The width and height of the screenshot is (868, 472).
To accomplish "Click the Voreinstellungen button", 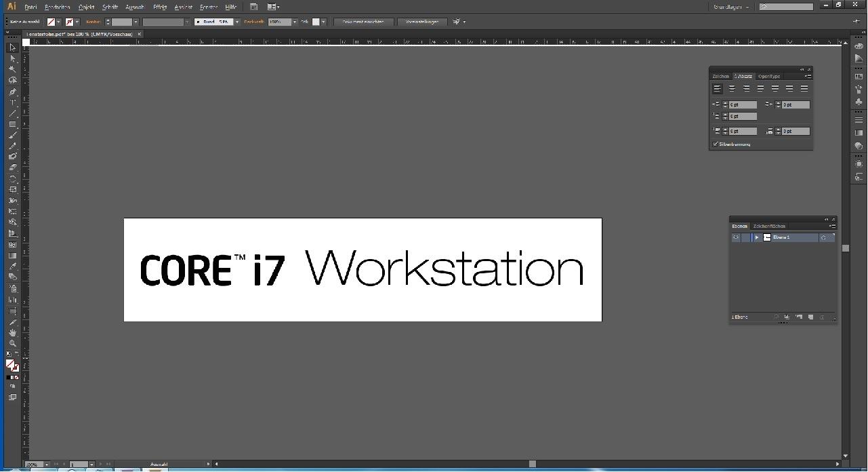I will tap(422, 22).
